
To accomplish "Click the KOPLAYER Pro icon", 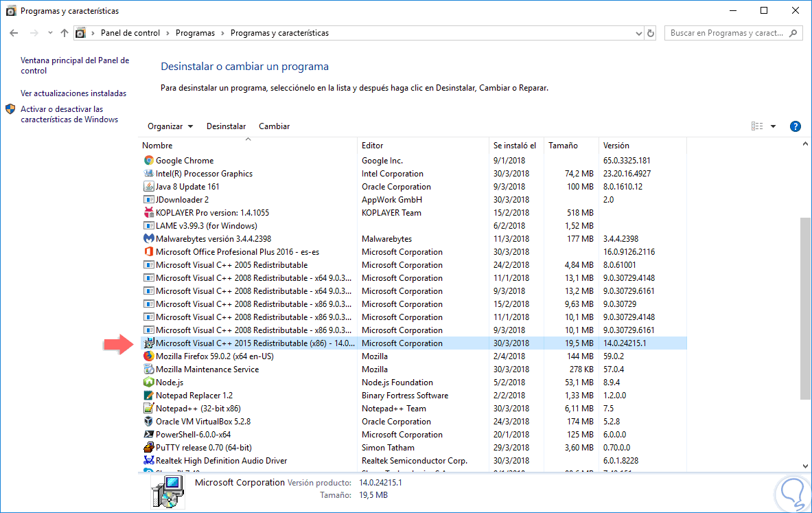I will pos(149,212).
